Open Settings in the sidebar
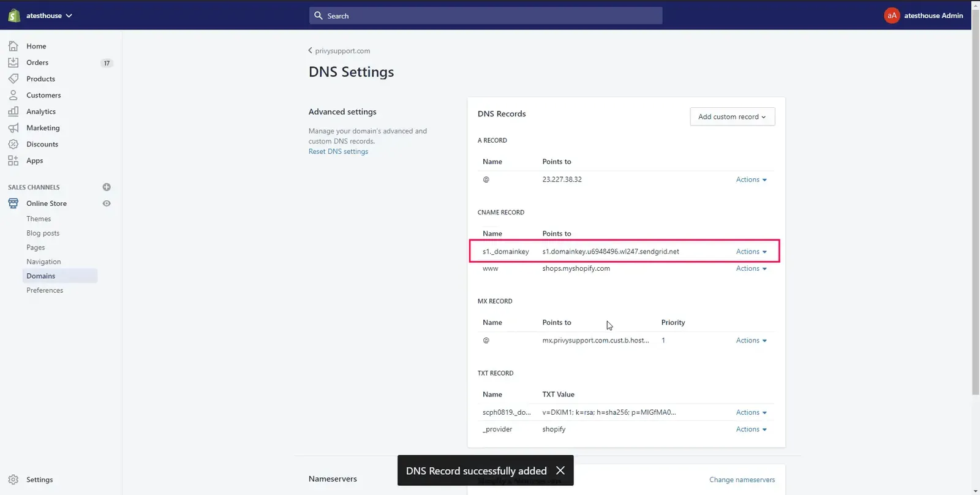 click(40, 480)
